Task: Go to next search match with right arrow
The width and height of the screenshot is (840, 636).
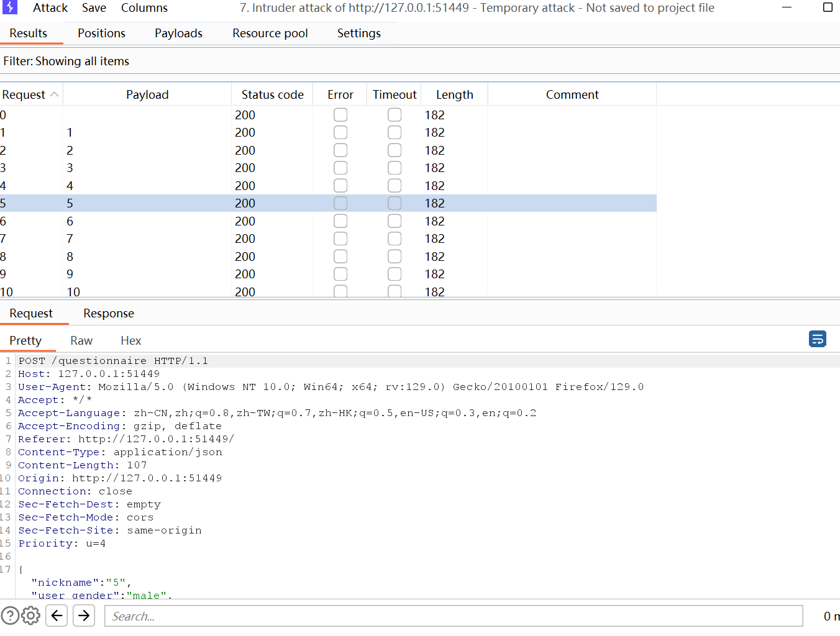Action: (84, 616)
